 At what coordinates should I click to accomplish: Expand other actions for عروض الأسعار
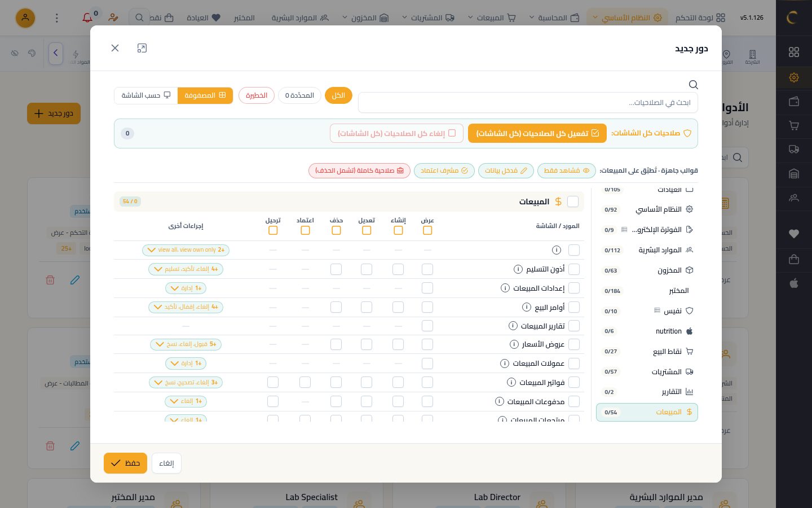pyautogui.click(x=186, y=344)
